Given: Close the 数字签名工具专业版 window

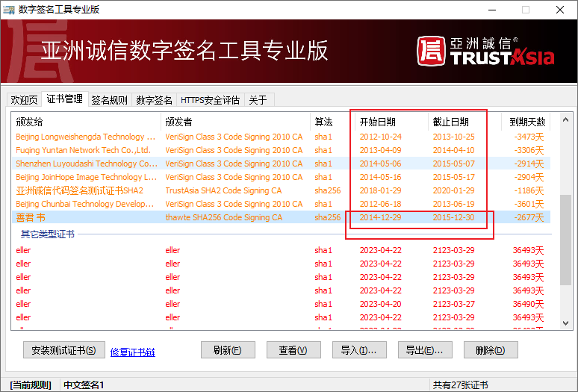Looking at the screenshot, I should click(x=560, y=10).
